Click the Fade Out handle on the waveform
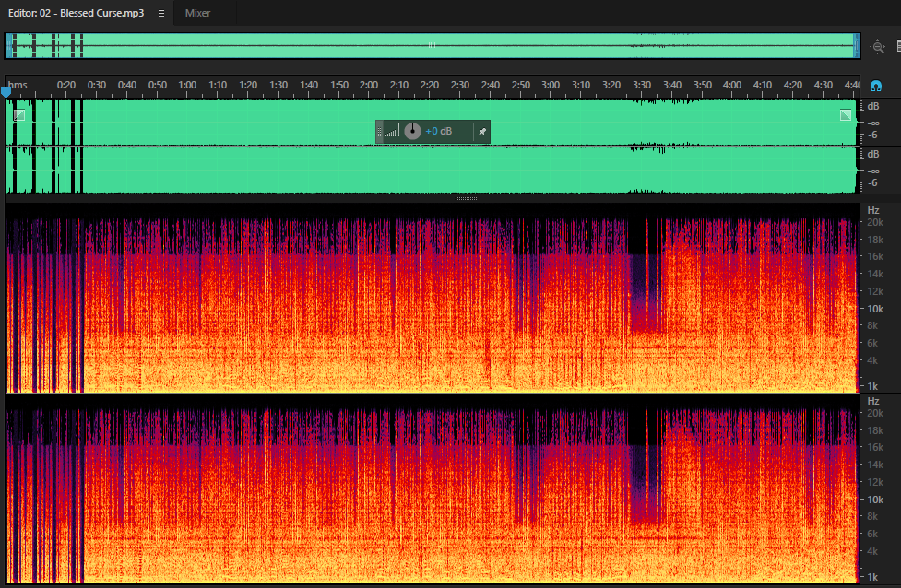The image size is (901, 588). point(846,115)
